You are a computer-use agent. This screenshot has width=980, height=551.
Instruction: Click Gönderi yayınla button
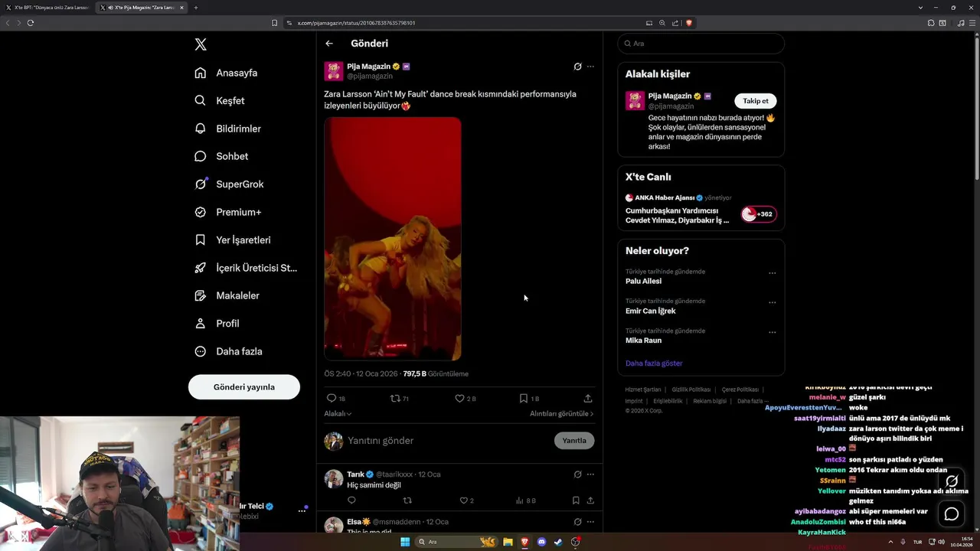[x=244, y=387]
